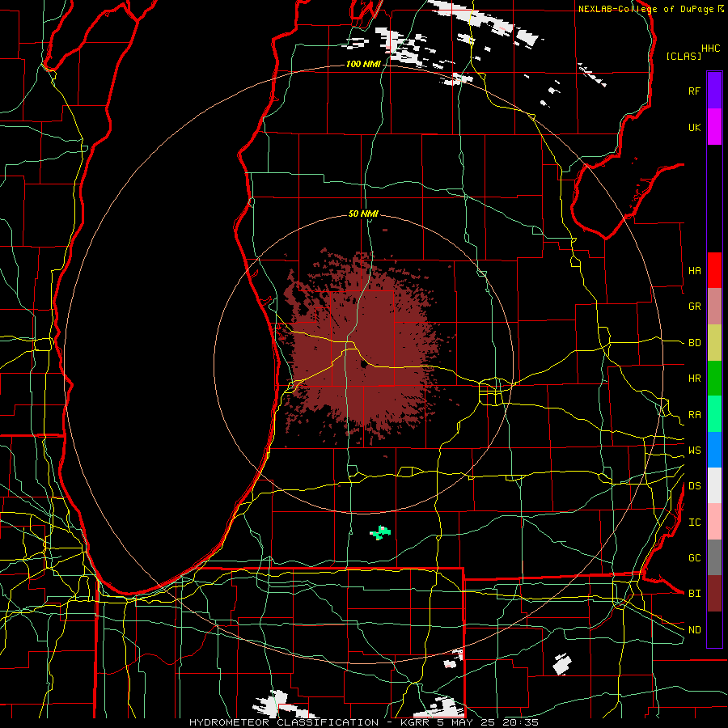
Task: Click the brown BI legend swatch
Action: point(714,594)
